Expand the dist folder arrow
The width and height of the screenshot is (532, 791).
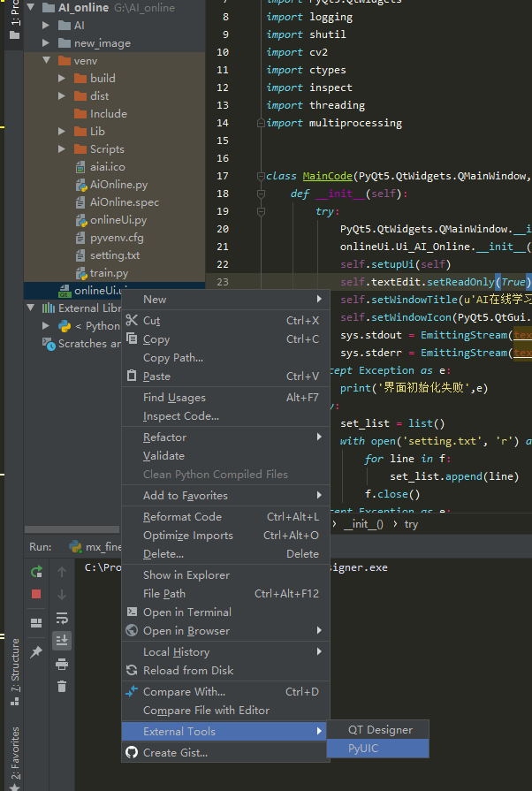coord(62,95)
